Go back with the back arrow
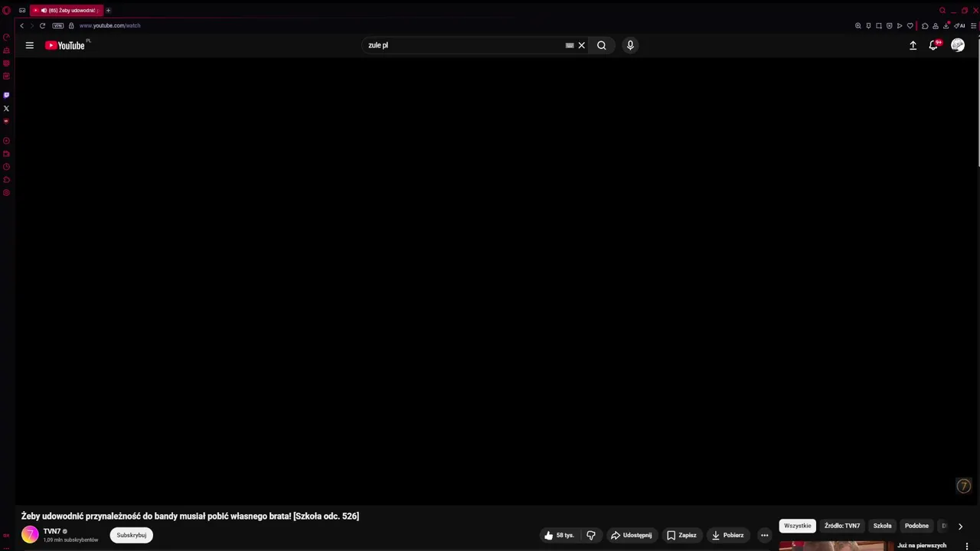This screenshot has width=980, height=551. [21, 26]
